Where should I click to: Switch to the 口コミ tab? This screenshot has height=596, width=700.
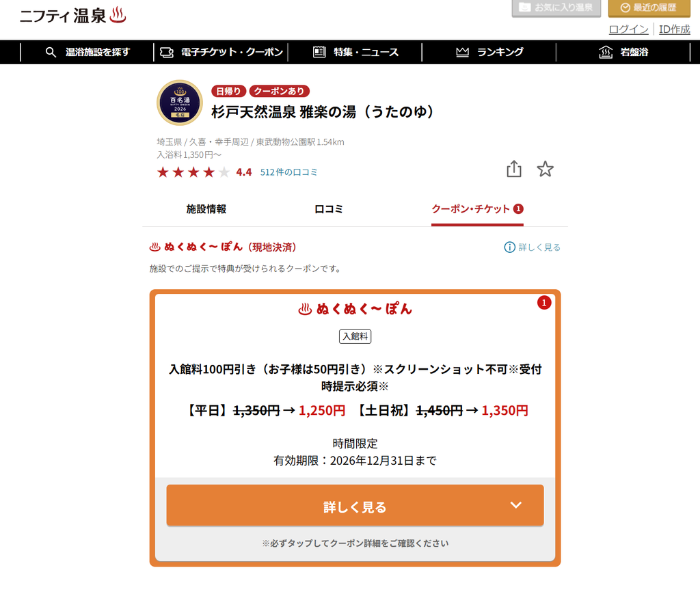(x=329, y=209)
